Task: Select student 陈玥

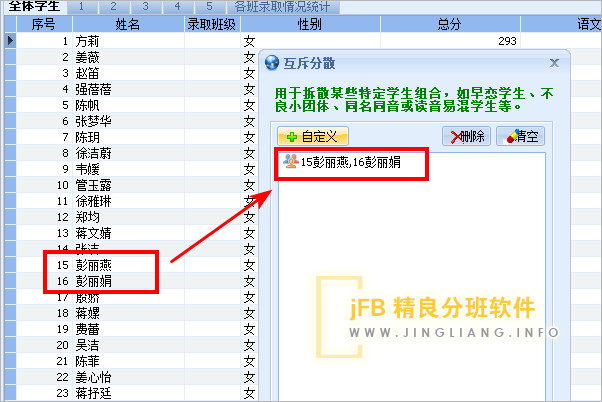Action: (87, 137)
